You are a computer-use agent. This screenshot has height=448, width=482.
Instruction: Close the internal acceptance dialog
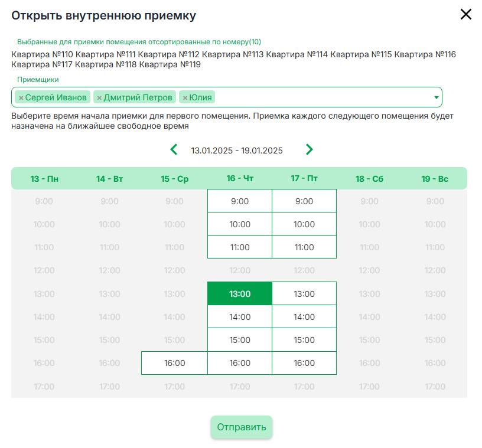pyautogui.click(x=466, y=14)
